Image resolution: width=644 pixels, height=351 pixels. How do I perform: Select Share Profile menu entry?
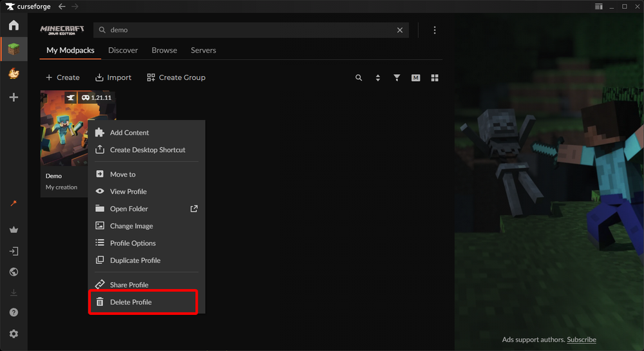point(146,285)
